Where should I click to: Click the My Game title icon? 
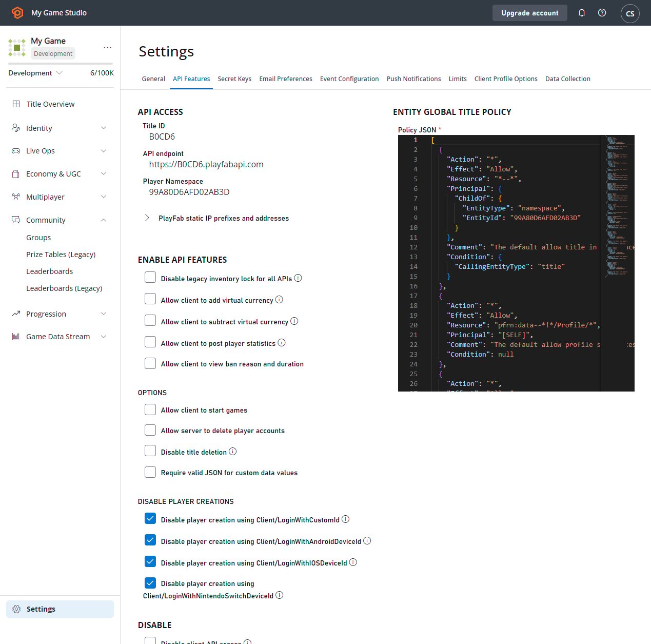(17, 47)
